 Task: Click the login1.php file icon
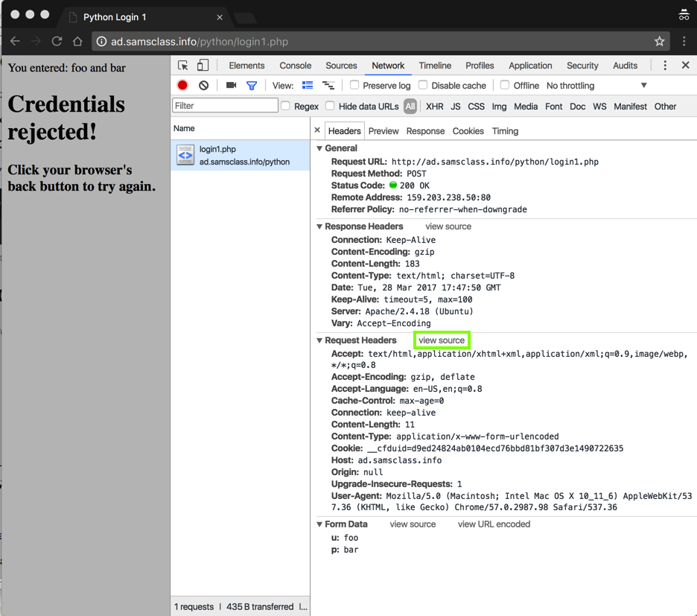[185, 155]
